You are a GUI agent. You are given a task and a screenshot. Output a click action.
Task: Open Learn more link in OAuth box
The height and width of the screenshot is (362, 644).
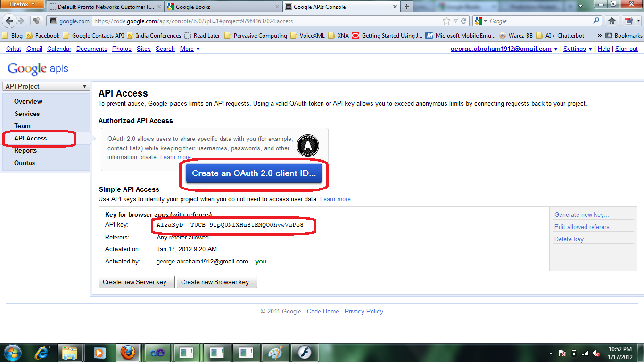coord(175,157)
